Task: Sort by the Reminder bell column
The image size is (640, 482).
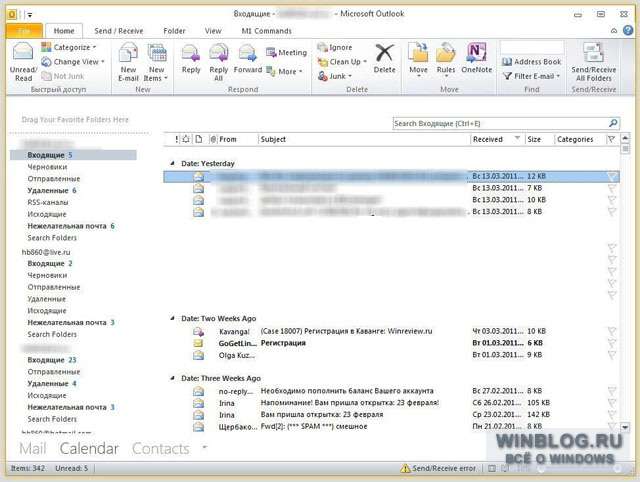Action: [186, 139]
